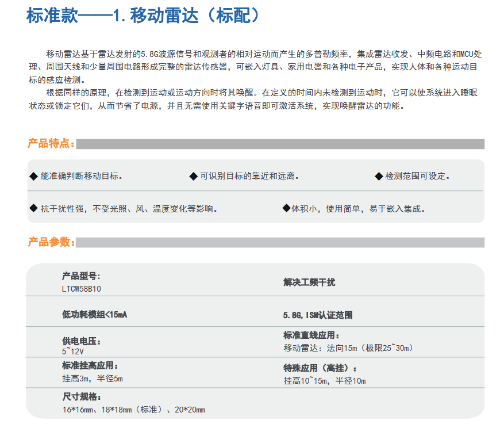504x424 pixels.
Task: Click the diamond bullet before 抗干扰性强
Action: (33, 208)
